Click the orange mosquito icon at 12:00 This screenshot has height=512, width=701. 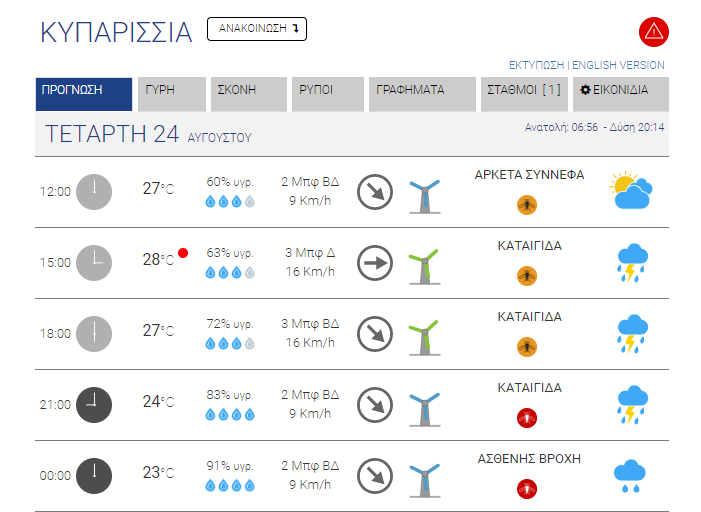(x=527, y=205)
